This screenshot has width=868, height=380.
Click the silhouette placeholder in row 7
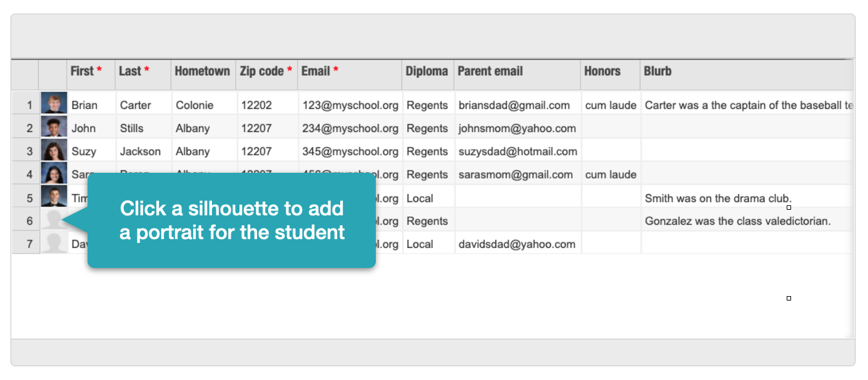pos(53,244)
